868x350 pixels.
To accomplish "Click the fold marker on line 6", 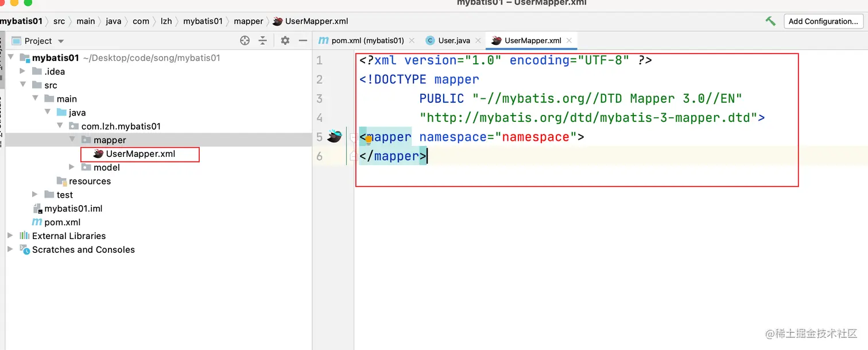I will coord(352,156).
